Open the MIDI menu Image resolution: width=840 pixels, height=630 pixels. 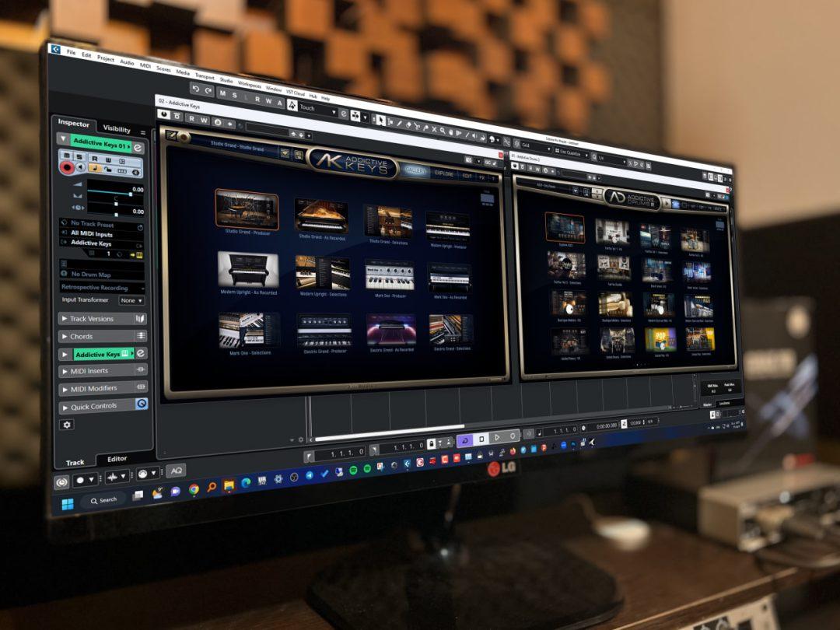145,65
